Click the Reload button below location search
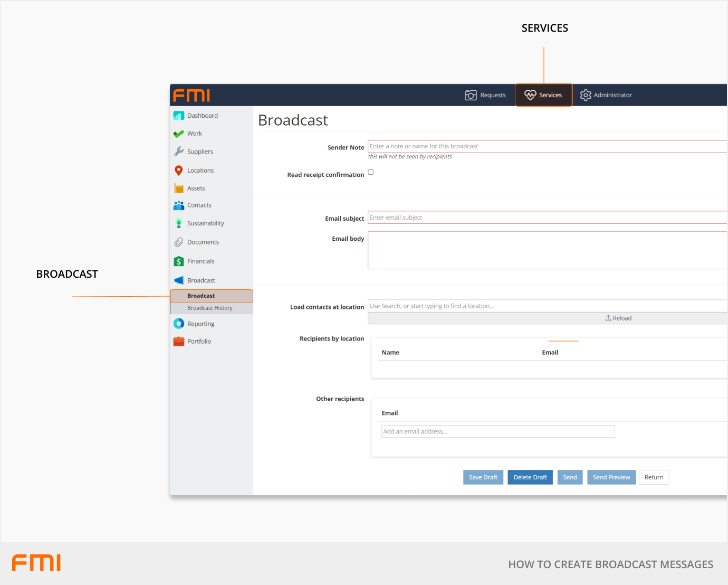728x585 pixels. (618, 317)
